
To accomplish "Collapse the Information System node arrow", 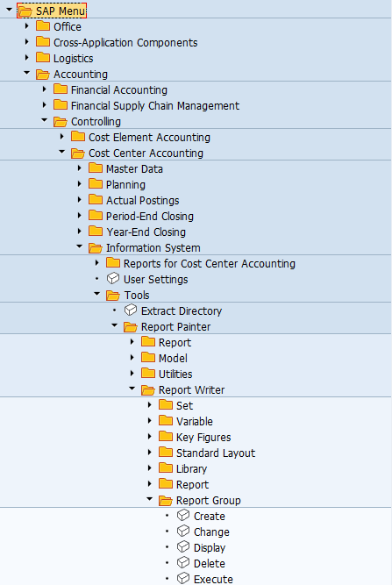I will pos(79,246).
